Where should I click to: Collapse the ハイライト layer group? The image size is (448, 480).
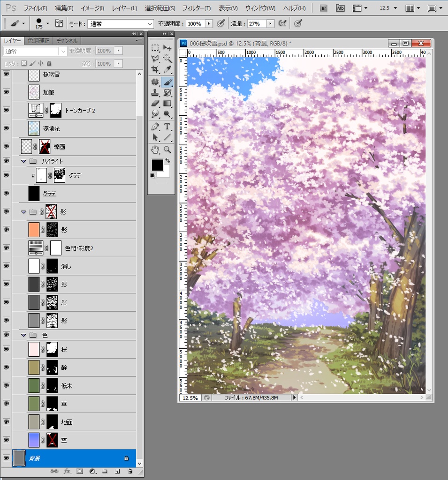(23, 161)
